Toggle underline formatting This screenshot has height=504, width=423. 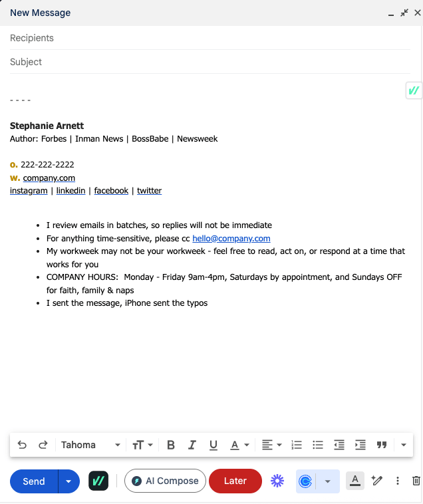tap(213, 445)
